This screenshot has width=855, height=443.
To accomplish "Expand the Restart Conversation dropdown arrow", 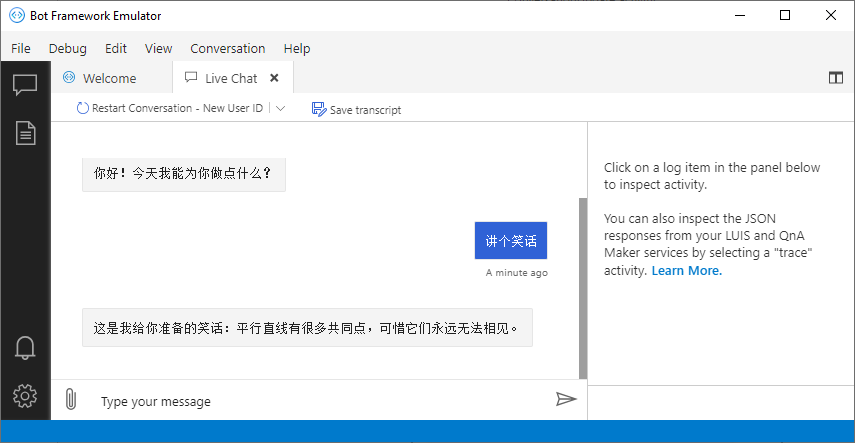I will coord(280,108).
